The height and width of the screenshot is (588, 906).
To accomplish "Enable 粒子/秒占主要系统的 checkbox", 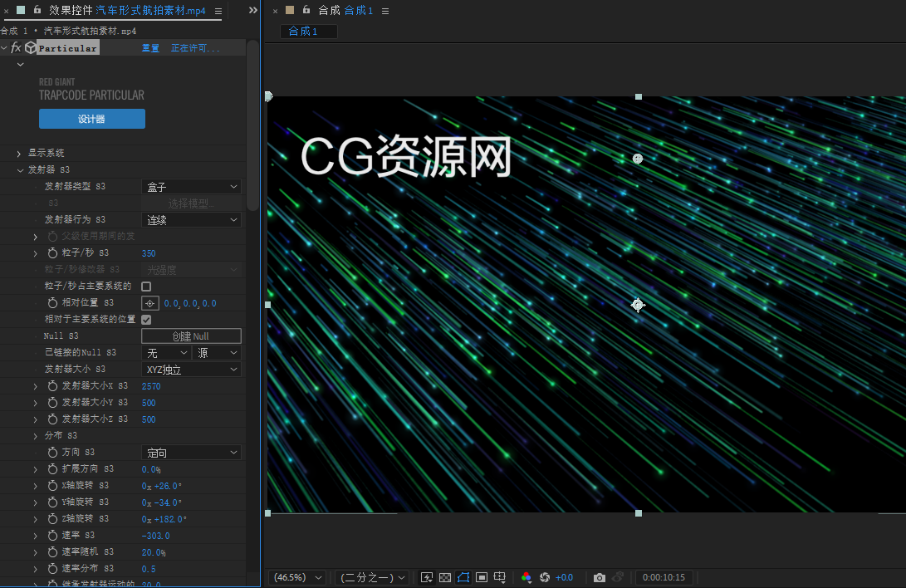I will 146,287.
